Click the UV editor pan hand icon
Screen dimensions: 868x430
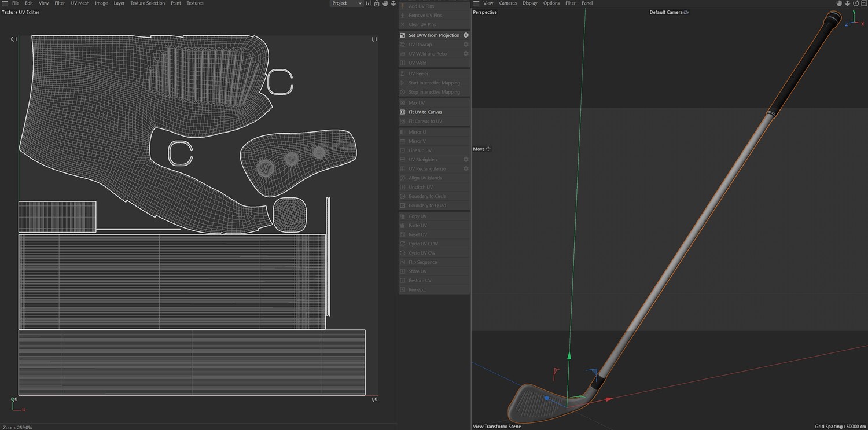(x=385, y=3)
